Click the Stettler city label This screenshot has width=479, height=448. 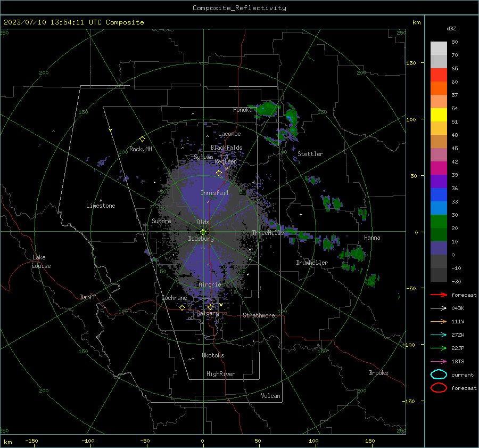[310, 154]
